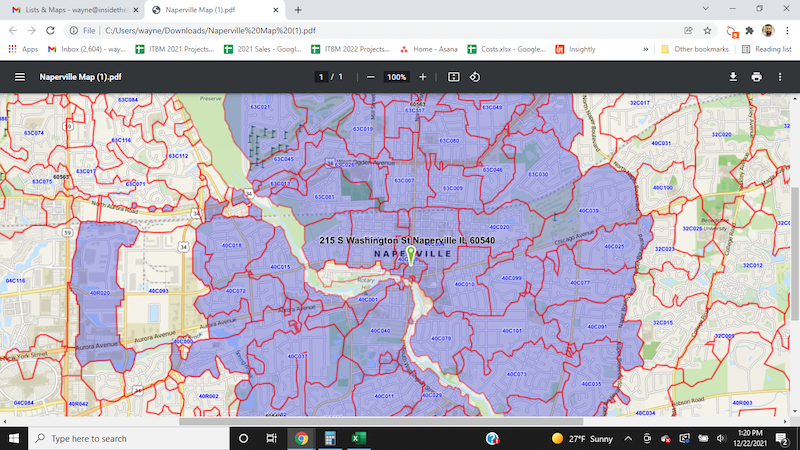Reload the current page
This screenshot has width=800, height=450.
(50, 31)
